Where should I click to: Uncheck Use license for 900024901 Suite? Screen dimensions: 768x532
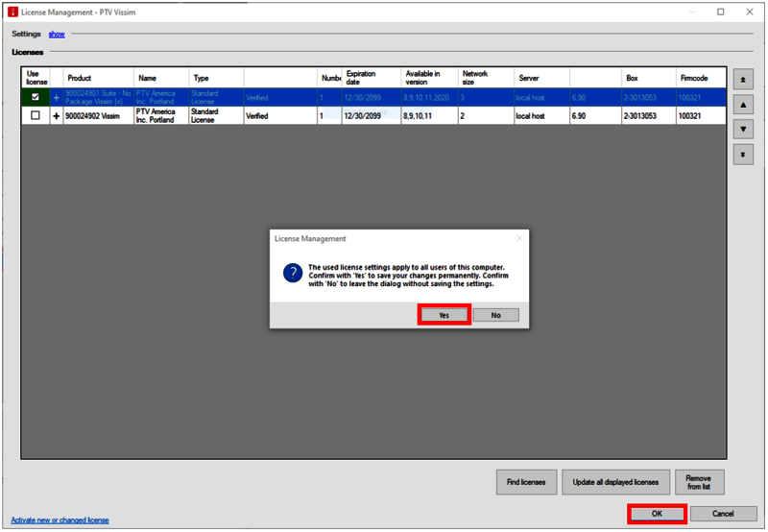(x=36, y=97)
